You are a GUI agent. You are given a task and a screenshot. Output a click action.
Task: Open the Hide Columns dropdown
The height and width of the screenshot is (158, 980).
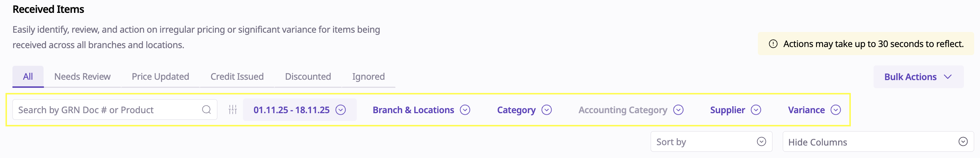(877, 142)
